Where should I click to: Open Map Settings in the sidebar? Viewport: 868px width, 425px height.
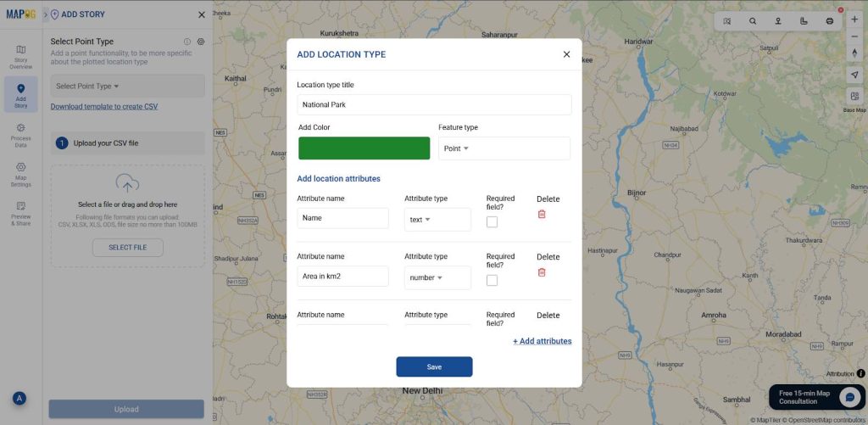[x=21, y=175]
